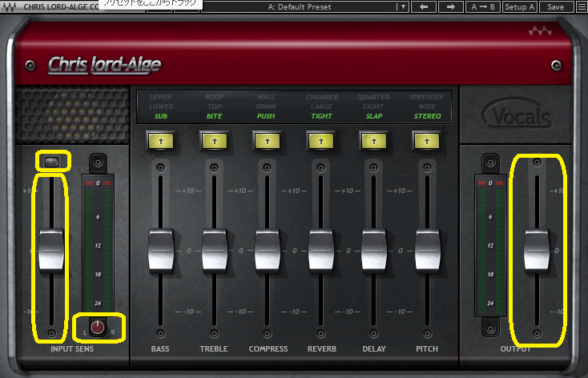
Task: Open the hamburger menu at top right
Action: point(581,6)
